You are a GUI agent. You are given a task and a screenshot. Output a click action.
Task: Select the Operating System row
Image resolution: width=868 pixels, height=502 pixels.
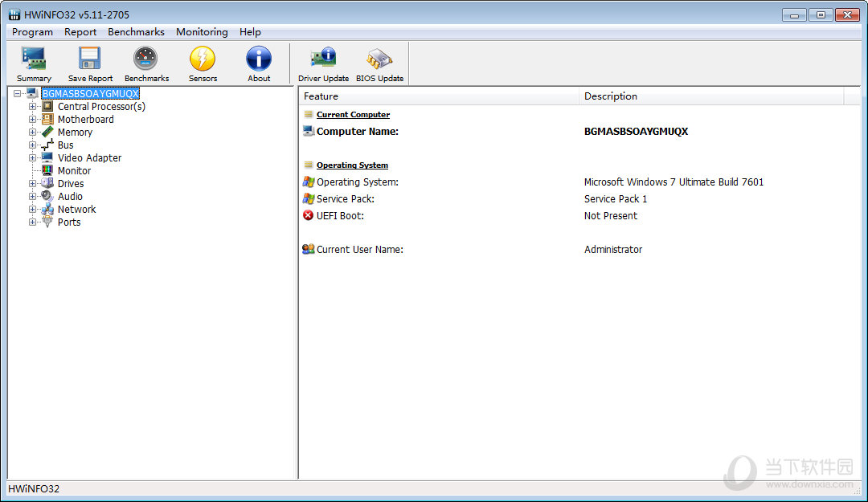point(358,182)
